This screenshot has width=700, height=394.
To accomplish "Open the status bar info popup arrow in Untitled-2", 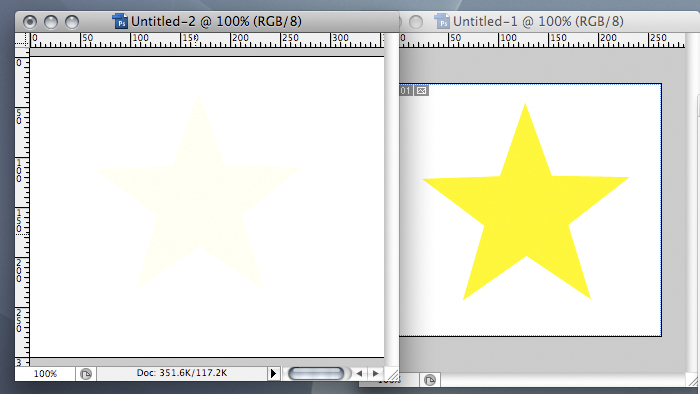I will pos(274,373).
